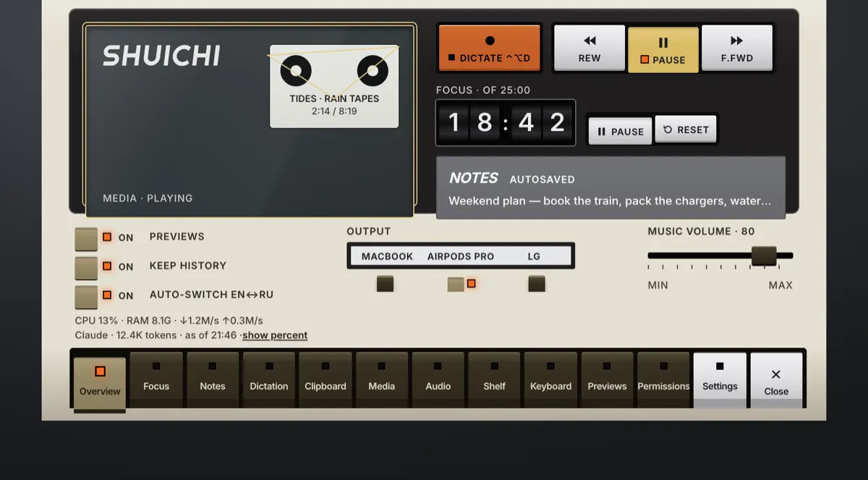Click the 2:14 / 8:19 track time

click(x=334, y=111)
